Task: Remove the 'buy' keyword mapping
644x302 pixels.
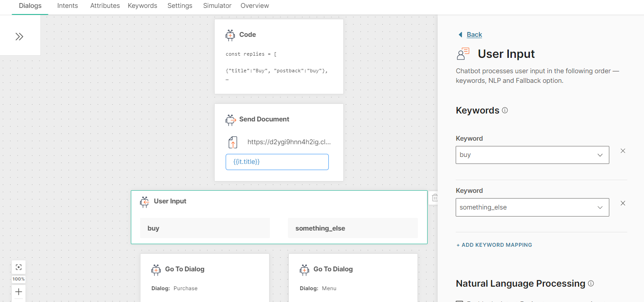Action: pos(622,151)
